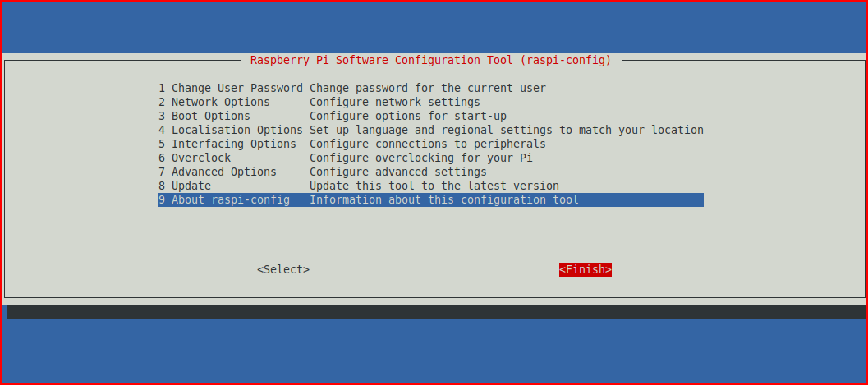Image resolution: width=868 pixels, height=385 pixels.
Task: Select the Change User Password menu entry
Action: [x=430, y=89]
